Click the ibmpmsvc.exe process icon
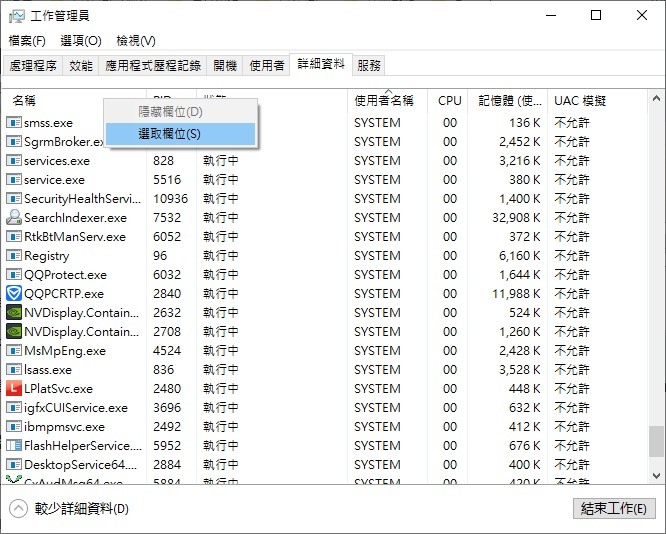The width and height of the screenshot is (666, 534). click(x=14, y=427)
